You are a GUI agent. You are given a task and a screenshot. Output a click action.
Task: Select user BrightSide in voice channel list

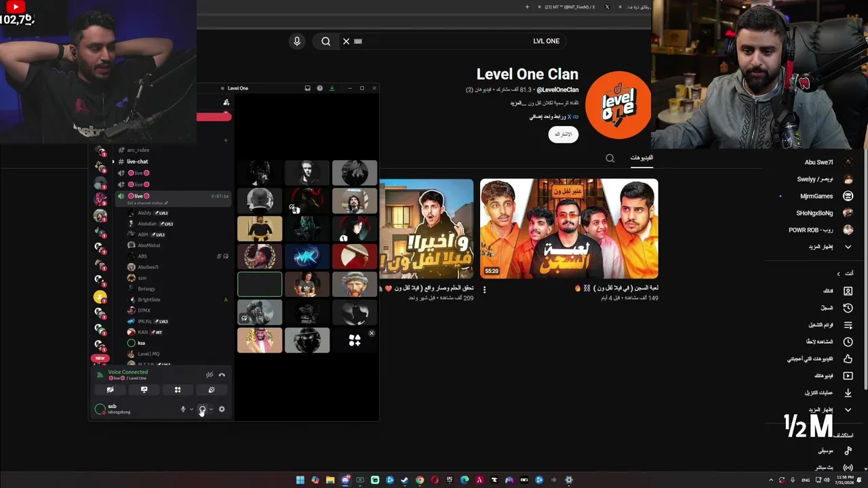pos(149,300)
